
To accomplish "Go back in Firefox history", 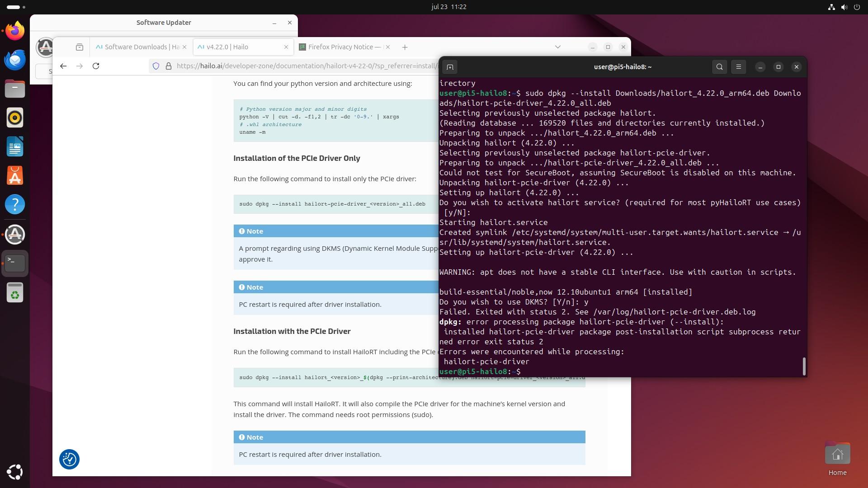I will (x=63, y=66).
